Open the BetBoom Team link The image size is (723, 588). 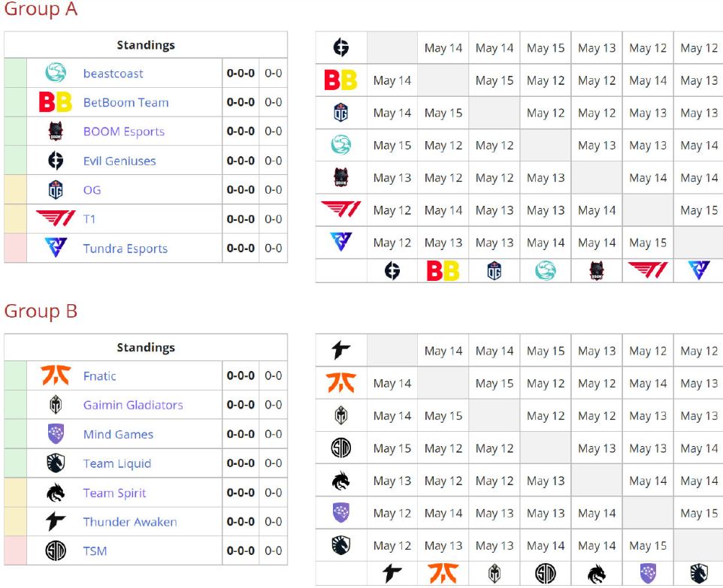coord(126,102)
